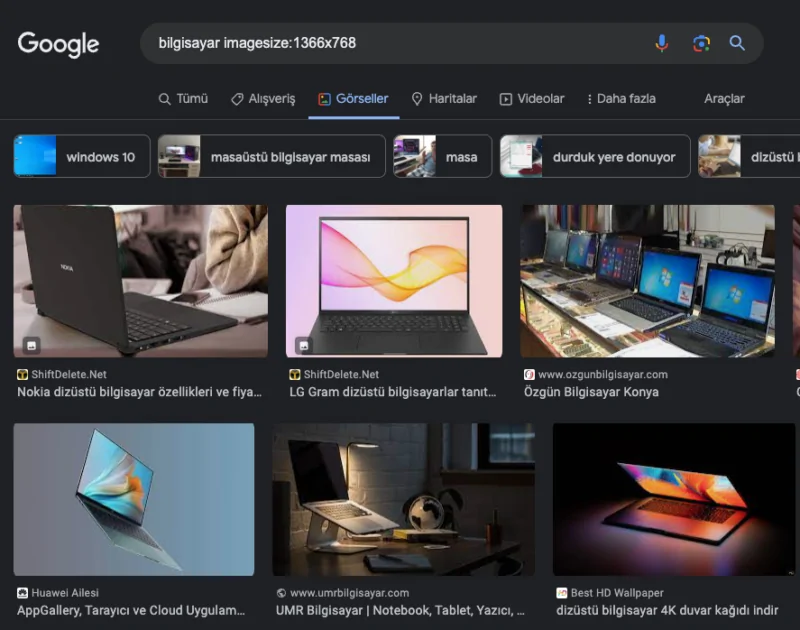The height and width of the screenshot is (630, 800).
Task: Open Google Lens image search
Action: (702, 43)
